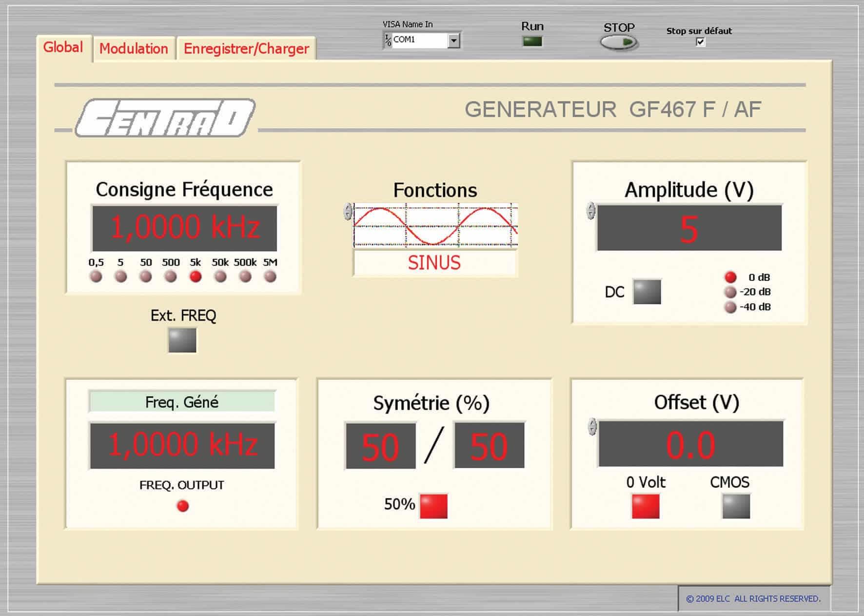Viewport: 864px width, 616px height.
Task: Click the Centrad logo
Action: click(165, 118)
